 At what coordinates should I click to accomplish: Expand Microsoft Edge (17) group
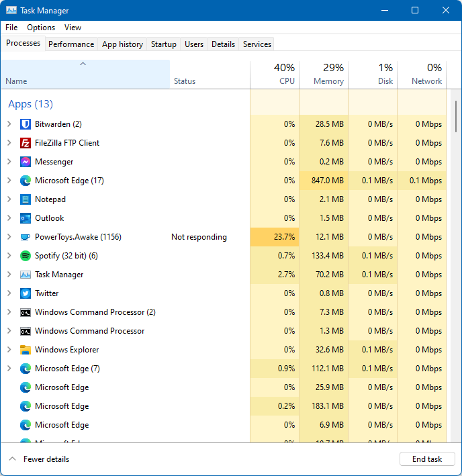click(9, 181)
